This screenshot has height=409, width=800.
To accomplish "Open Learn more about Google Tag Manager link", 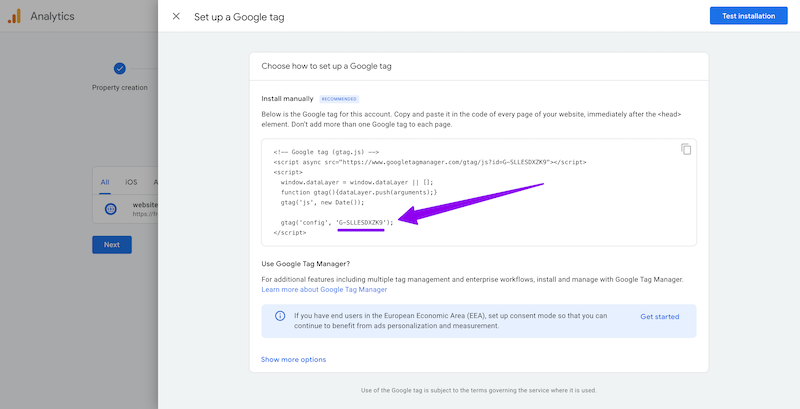I will (324, 289).
